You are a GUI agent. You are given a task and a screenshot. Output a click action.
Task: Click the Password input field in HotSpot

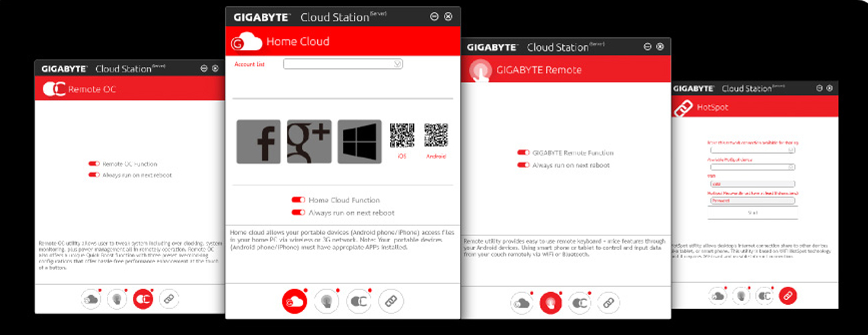point(752,200)
